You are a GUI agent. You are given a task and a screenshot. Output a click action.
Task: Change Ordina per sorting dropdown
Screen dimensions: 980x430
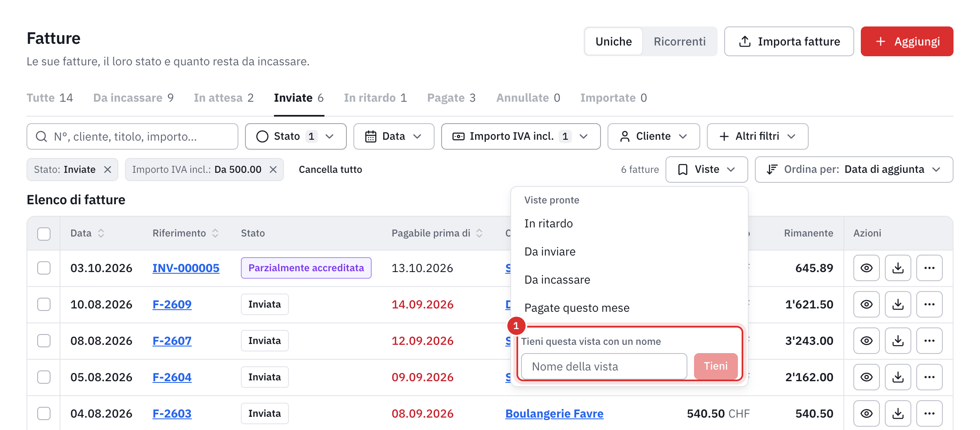click(854, 170)
